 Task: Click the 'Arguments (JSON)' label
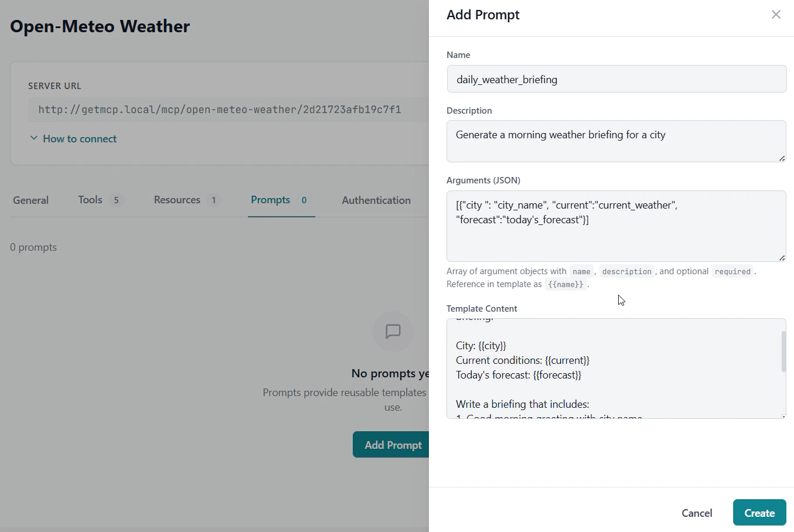(483, 180)
